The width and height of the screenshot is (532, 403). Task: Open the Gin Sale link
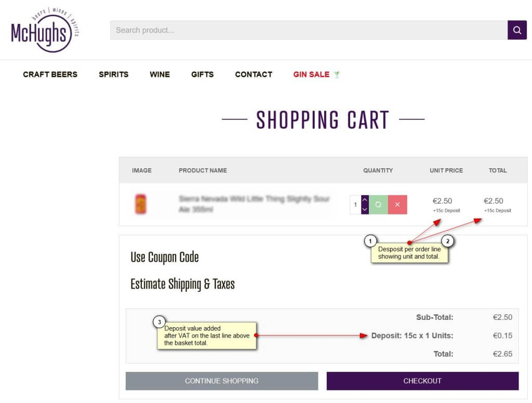pos(316,74)
